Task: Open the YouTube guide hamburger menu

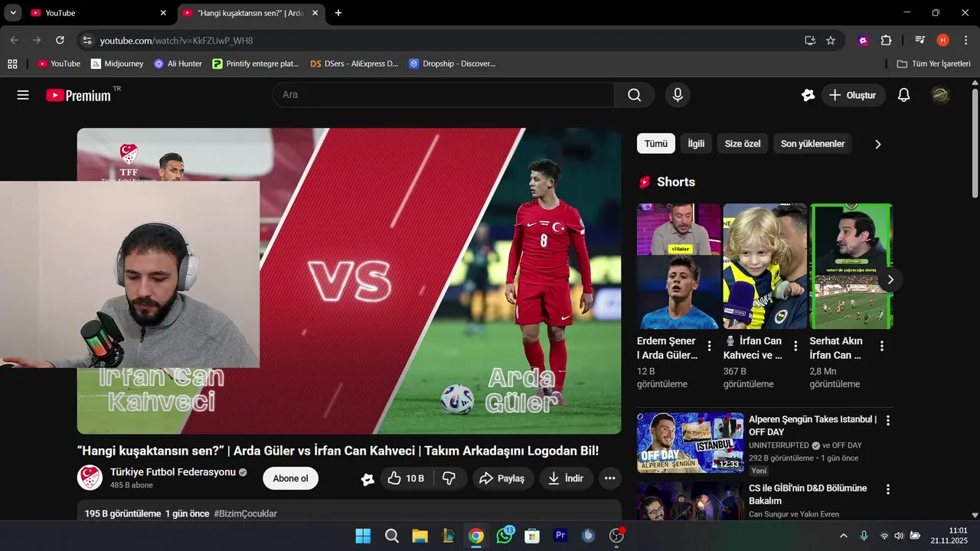Action: pos(23,95)
